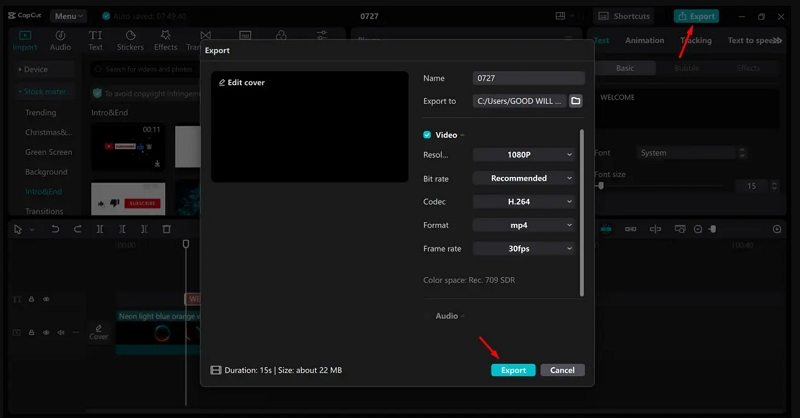The image size is (800, 418).
Task: Select Trending in stock materials list
Action: point(41,112)
